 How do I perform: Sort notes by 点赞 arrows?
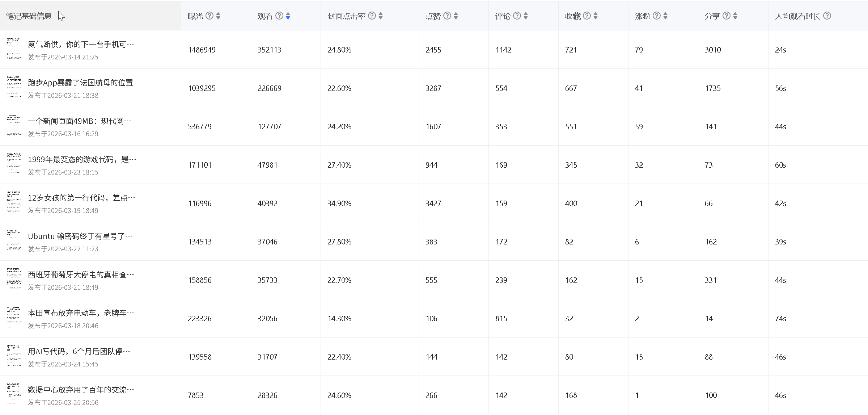456,16
